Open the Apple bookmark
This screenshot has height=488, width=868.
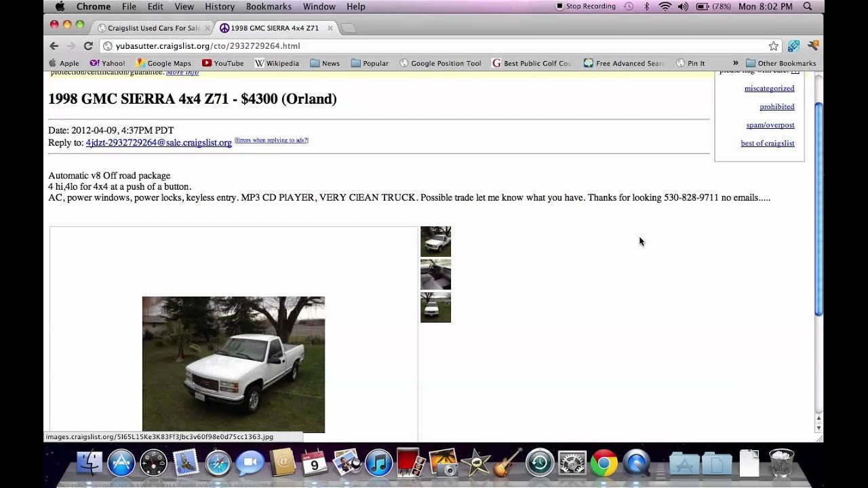pyautogui.click(x=64, y=63)
